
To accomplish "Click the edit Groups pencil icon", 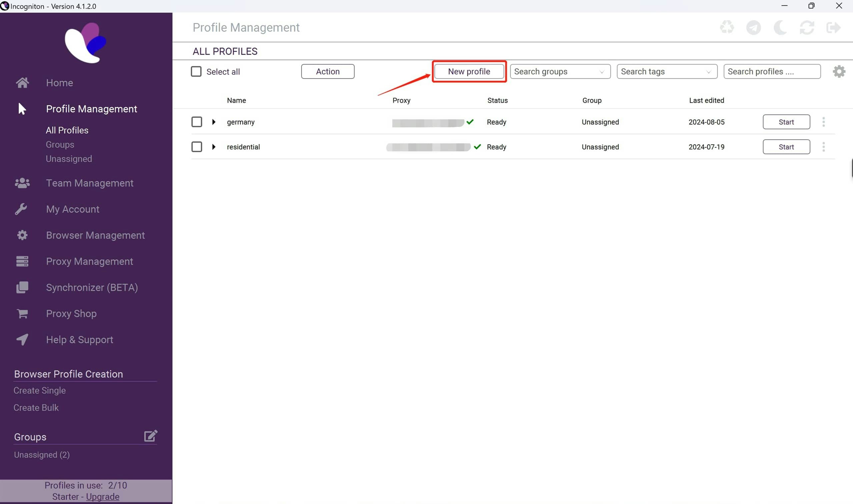I will (x=150, y=436).
